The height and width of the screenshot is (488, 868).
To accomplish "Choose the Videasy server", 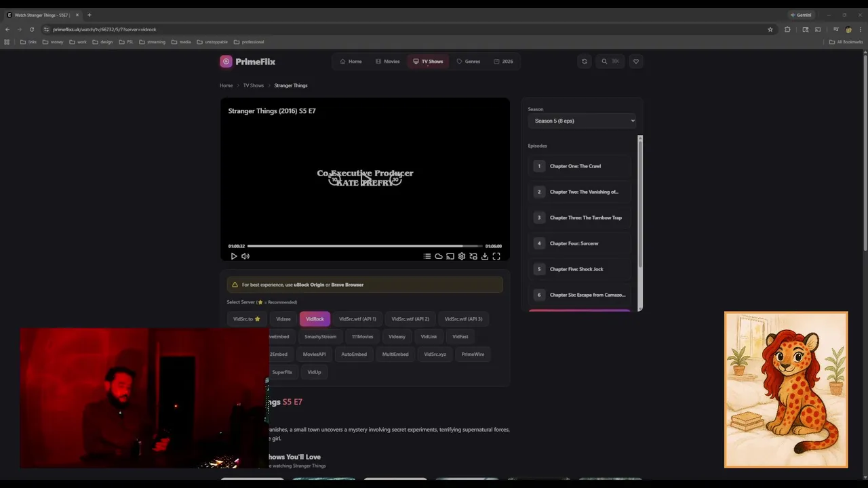I will coord(397,336).
